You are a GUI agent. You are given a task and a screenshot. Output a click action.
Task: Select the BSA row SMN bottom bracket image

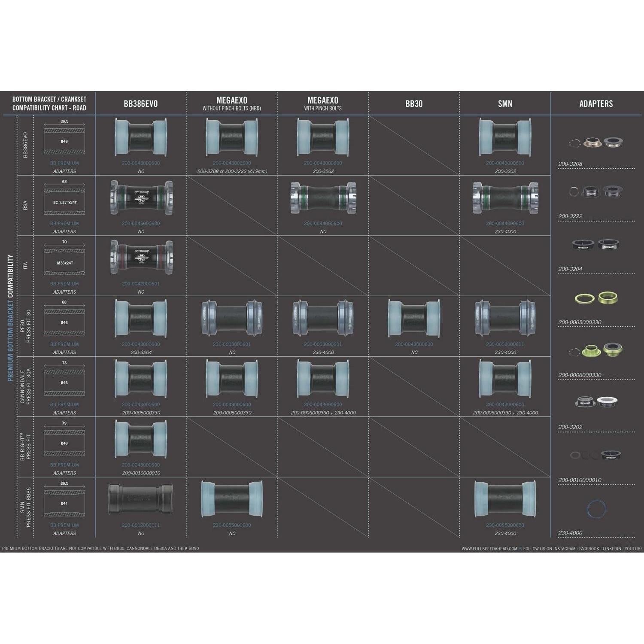(x=505, y=198)
